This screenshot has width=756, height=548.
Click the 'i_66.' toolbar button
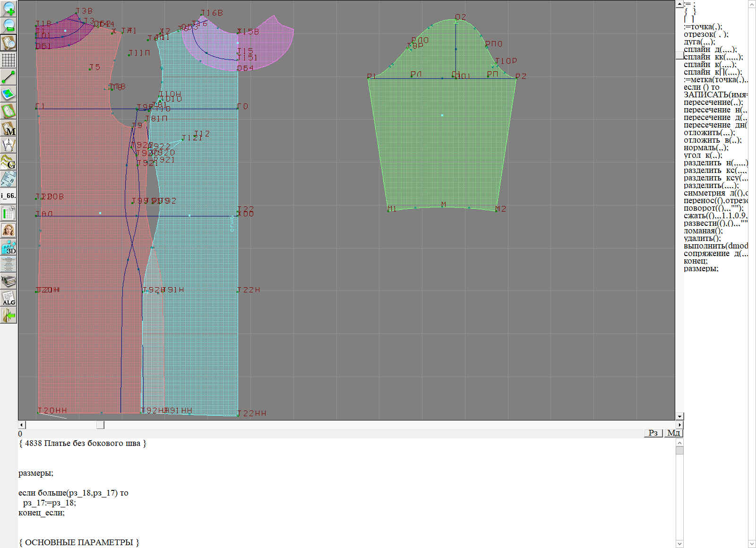click(x=9, y=196)
